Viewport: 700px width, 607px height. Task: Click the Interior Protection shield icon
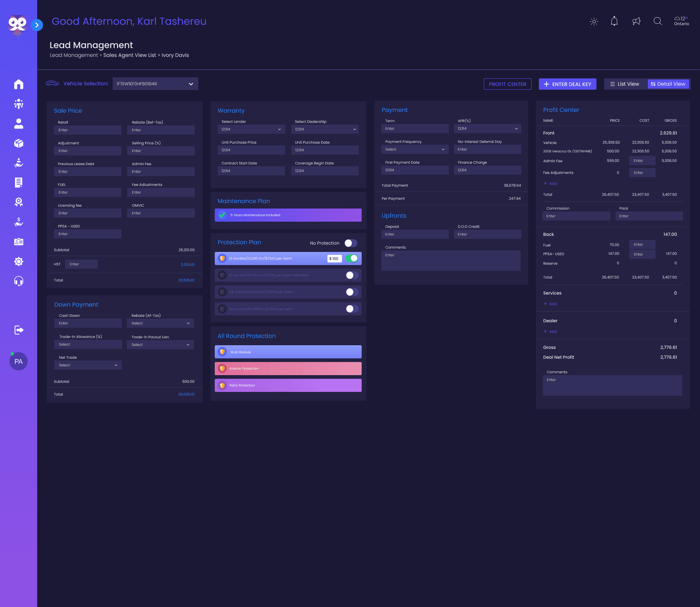tap(222, 369)
